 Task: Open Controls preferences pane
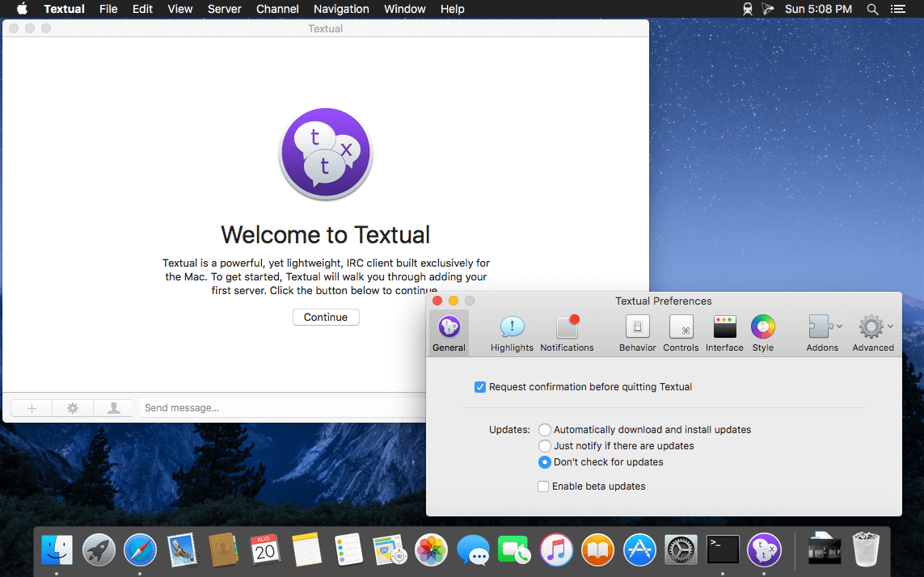point(681,333)
